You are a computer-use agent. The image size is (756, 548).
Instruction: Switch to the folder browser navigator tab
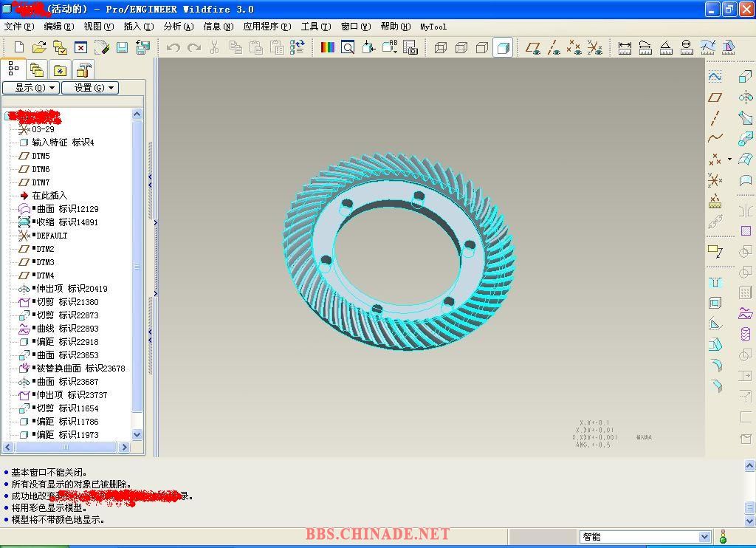pyautogui.click(x=37, y=70)
